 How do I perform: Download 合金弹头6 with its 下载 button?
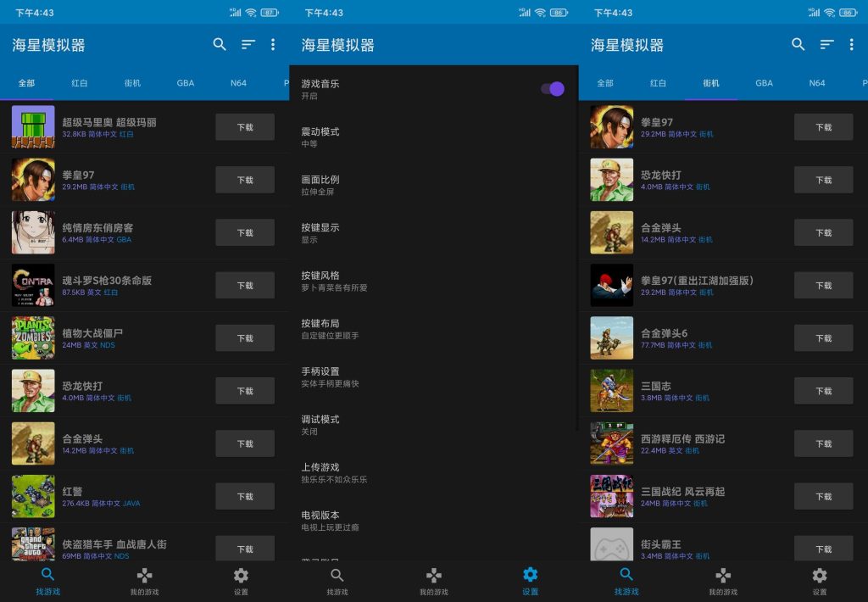click(x=823, y=337)
